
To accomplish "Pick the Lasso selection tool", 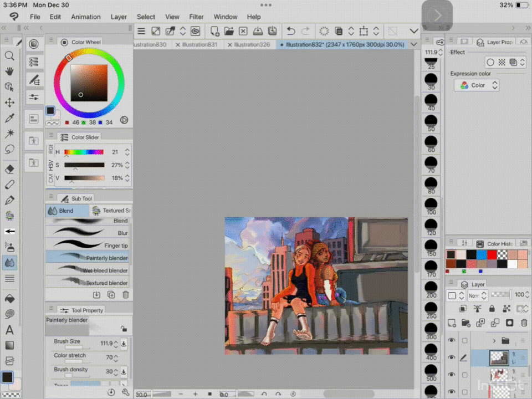I will tap(9, 149).
